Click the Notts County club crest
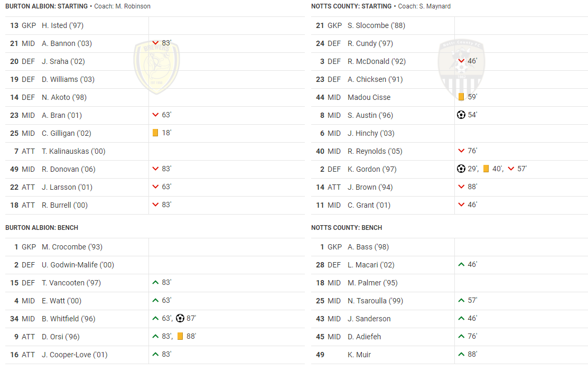This screenshot has height=371, width=588. click(x=462, y=68)
